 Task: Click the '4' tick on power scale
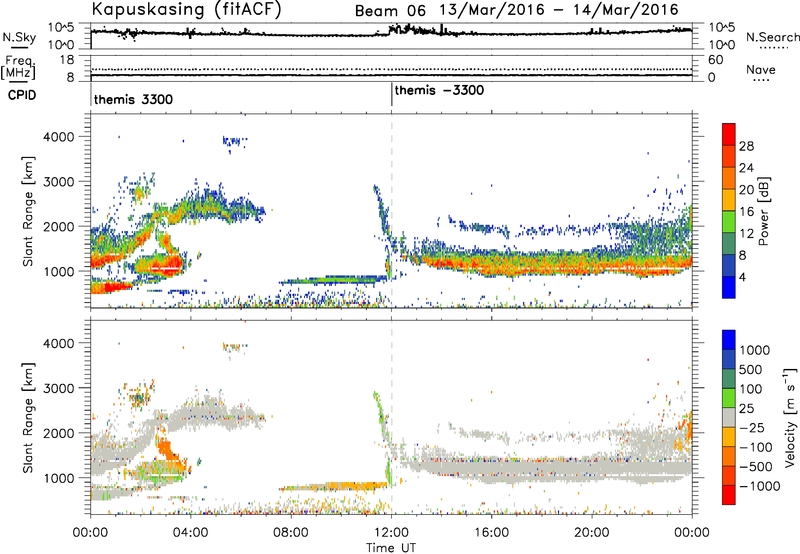[743, 277]
